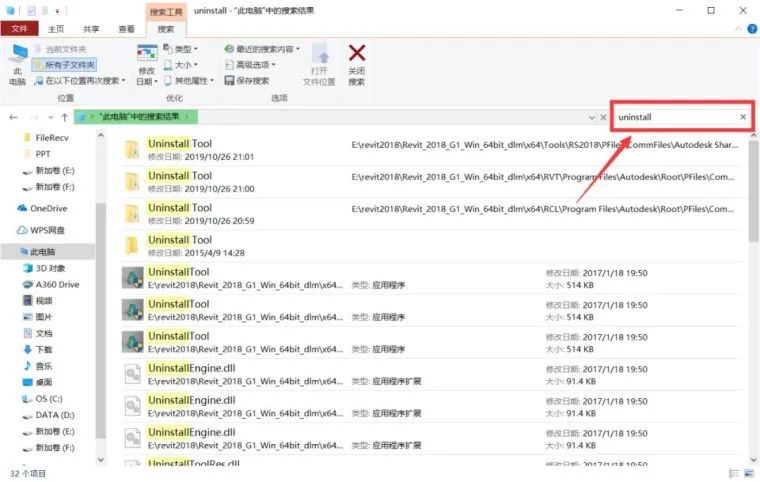Clear the search box with its X
Screen dimensions: 760x482
click(x=743, y=117)
